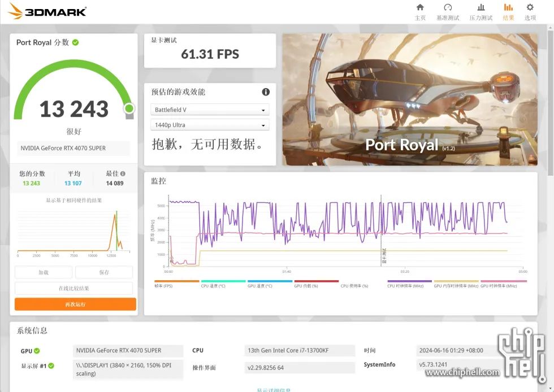Toggle the FPS (帧率) legend swatch
This screenshot has width=554, height=392.
(x=176, y=281)
